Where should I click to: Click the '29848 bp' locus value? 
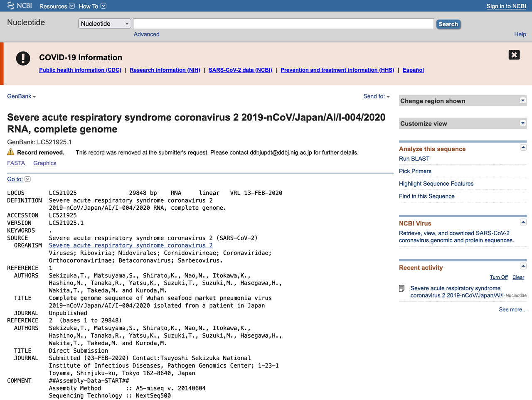click(x=143, y=193)
